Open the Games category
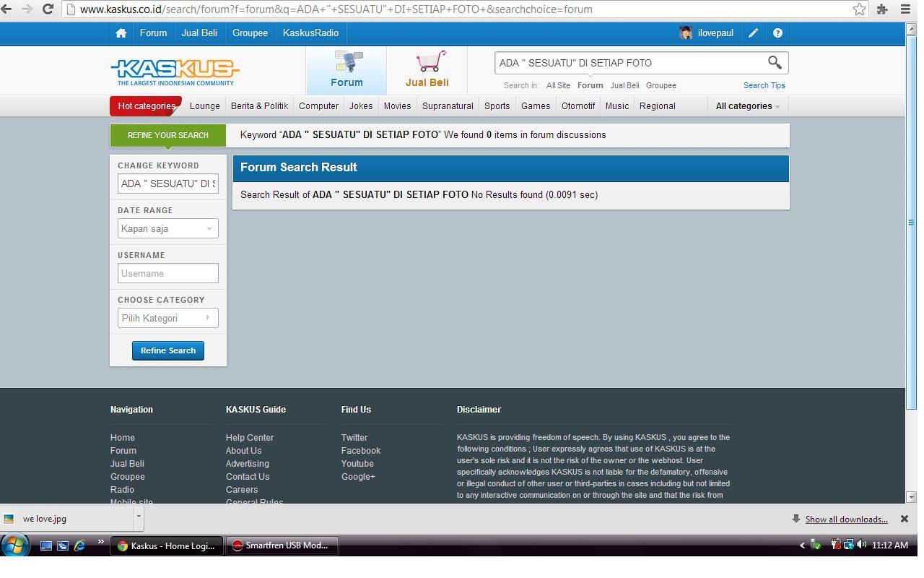Viewport: 924px width, 578px height. pyautogui.click(x=536, y=106)
